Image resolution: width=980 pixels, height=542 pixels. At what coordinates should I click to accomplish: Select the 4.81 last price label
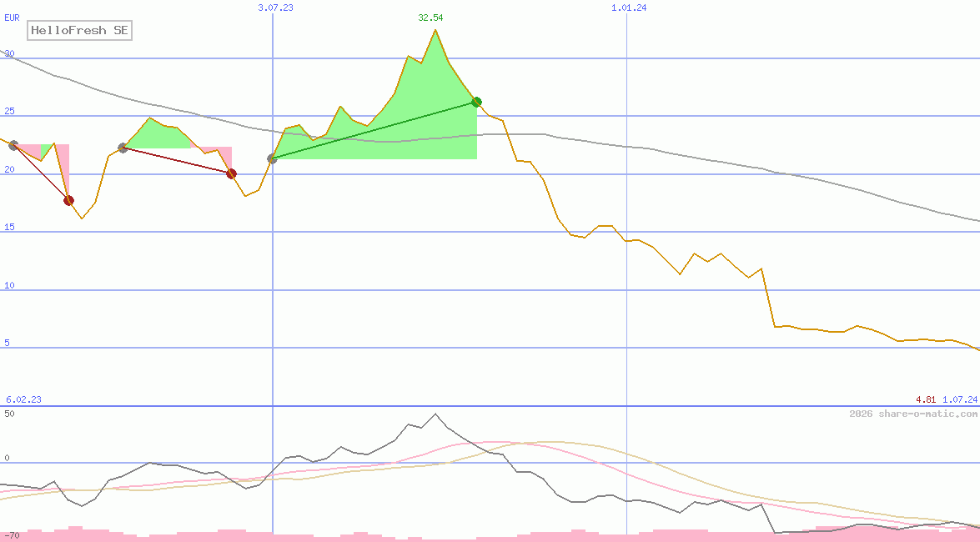[925, 399]
